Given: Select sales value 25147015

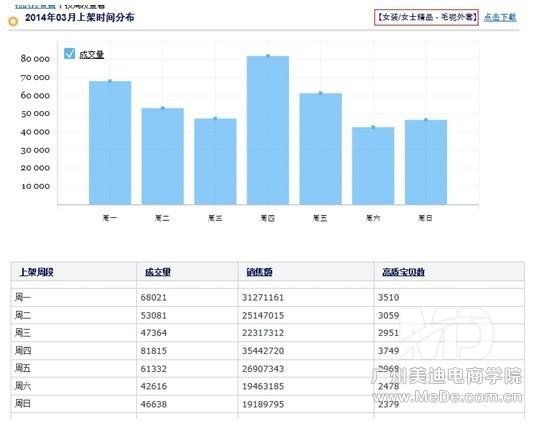Looking at the screenshot, I should coord(263,315).
